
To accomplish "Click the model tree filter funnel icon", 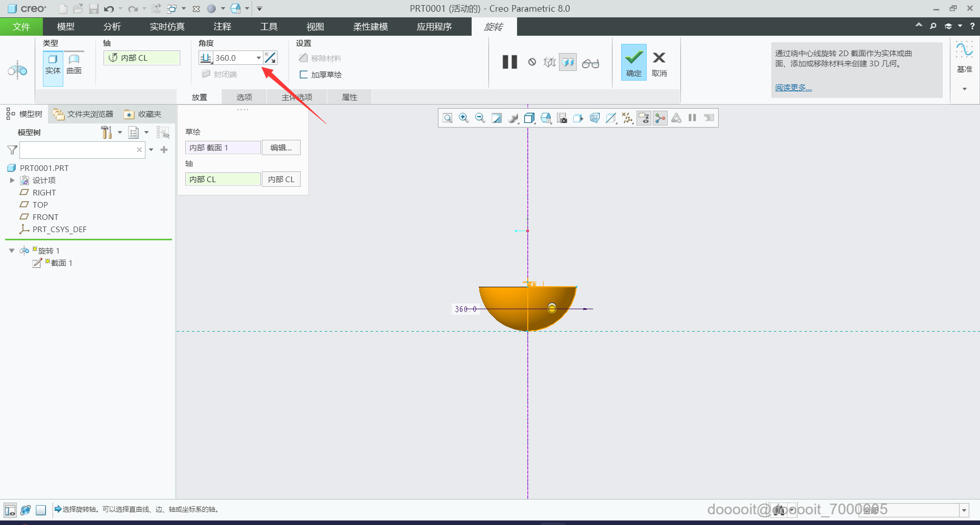I will click(x=12, y=150).
